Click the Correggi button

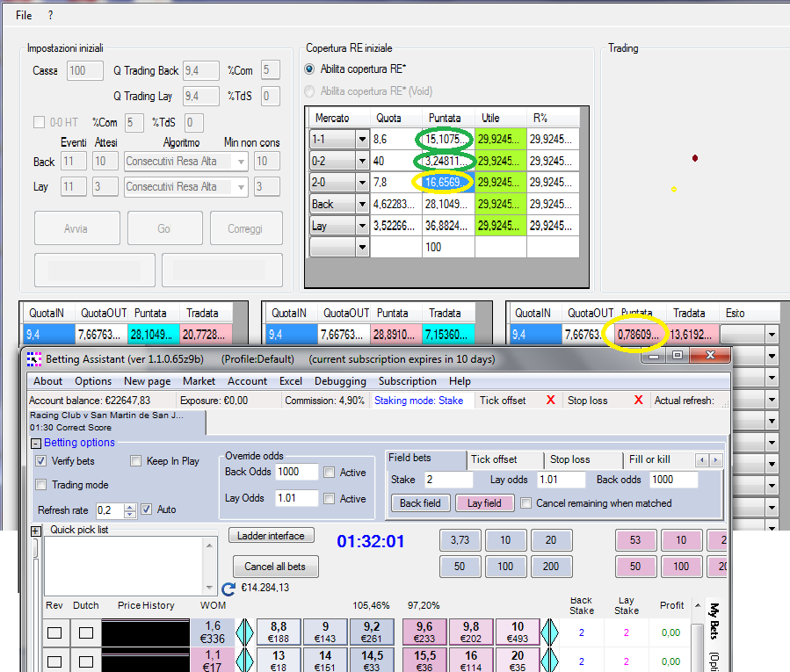click(x=246, y=228)
